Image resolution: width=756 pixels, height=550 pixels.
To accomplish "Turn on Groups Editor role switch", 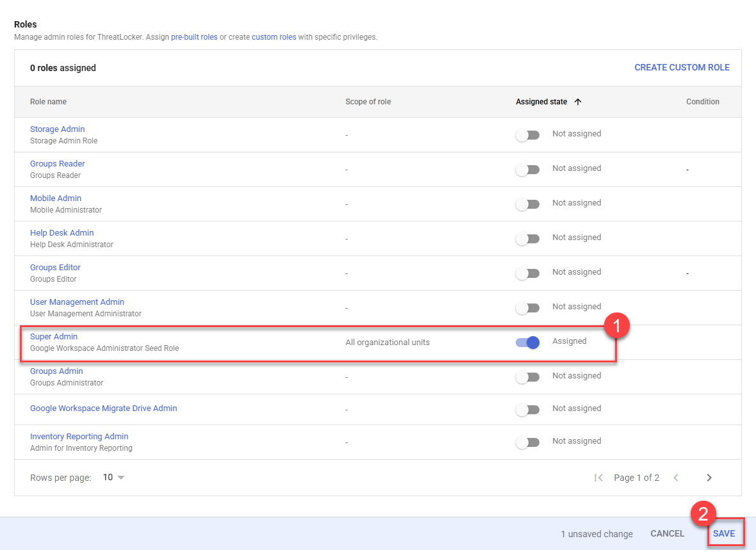I will point(527,273).
